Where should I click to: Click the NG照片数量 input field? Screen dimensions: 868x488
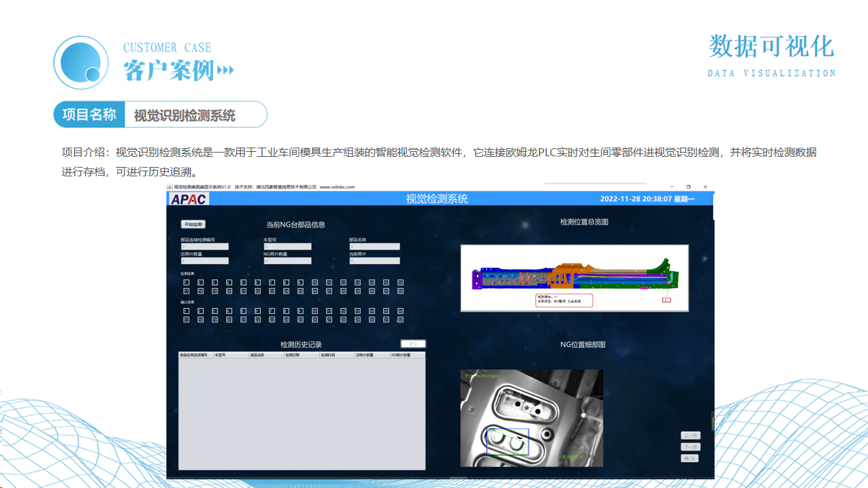(x=287, y=261)
